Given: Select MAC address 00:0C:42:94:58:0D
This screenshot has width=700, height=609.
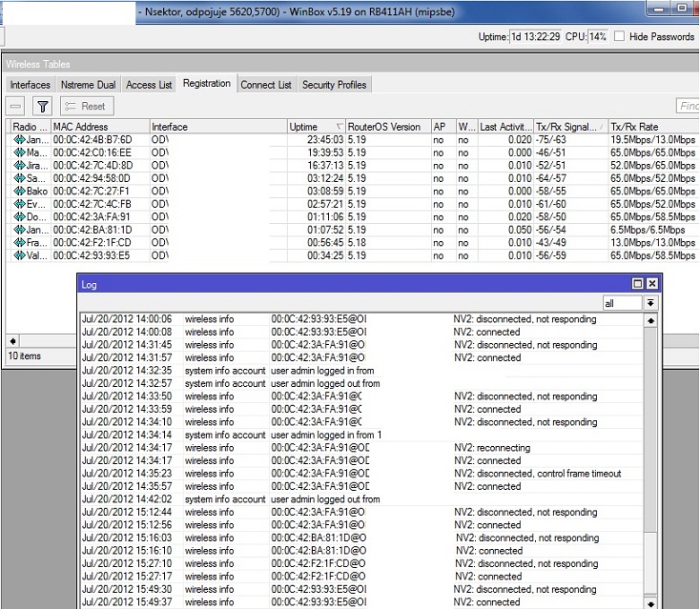Looking at the screenshot, I should tap(92, 178).
